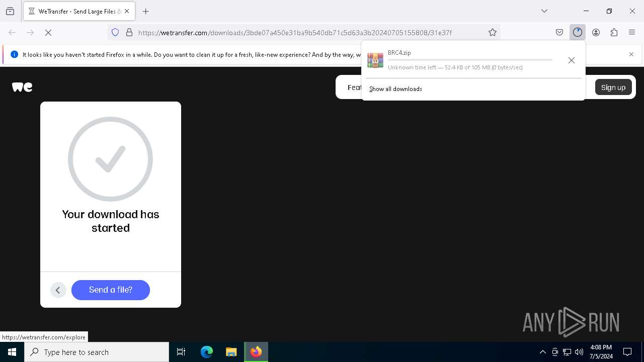Click the BRC4.zip archive file icon

pos(375,60)
